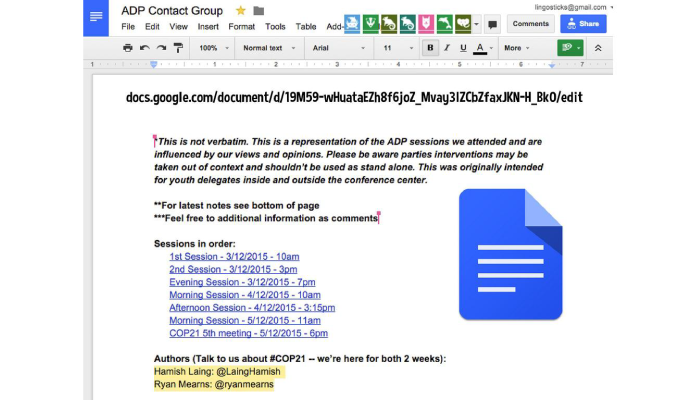Screen dimensions: 700x400
Task: Open the Afternoon Session - 4/12/2015 - 3:15pm link
Action: [252, 308]
